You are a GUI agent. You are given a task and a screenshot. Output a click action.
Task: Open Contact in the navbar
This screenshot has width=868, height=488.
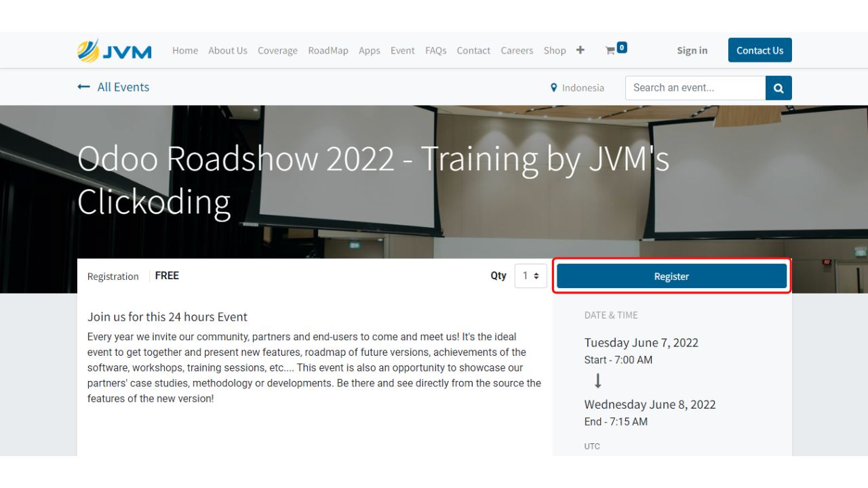pyautogui.click(x=473, y=50)
